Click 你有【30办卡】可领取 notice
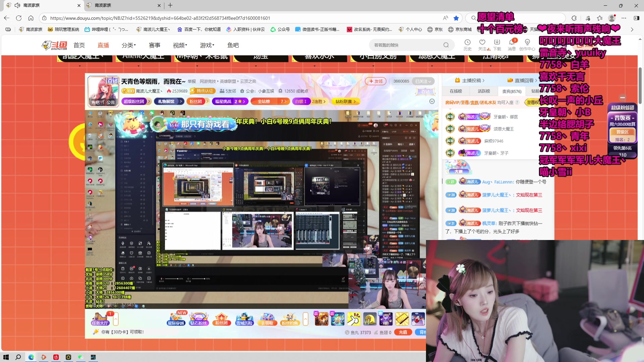This screenshot has height=362, width=644. pos(122,332)
